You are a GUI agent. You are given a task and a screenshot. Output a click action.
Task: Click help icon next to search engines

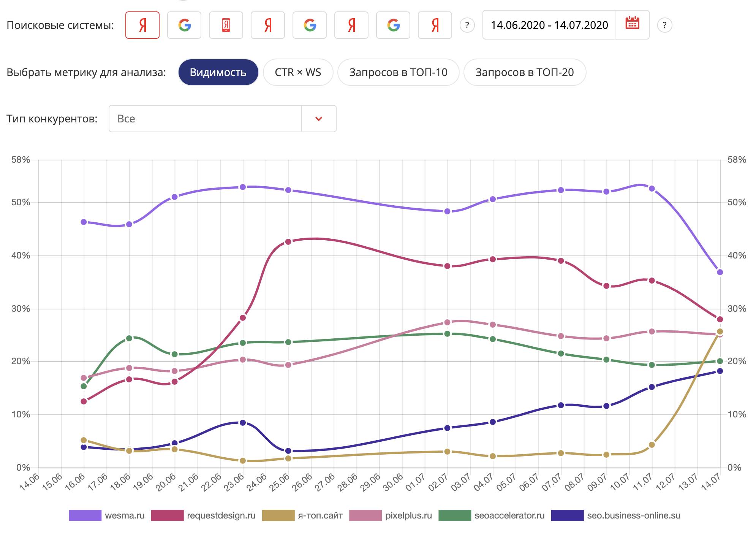[467, 25]
